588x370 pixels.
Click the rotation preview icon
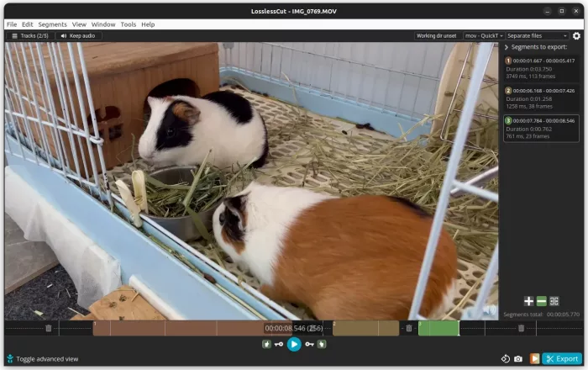point(506,359)
